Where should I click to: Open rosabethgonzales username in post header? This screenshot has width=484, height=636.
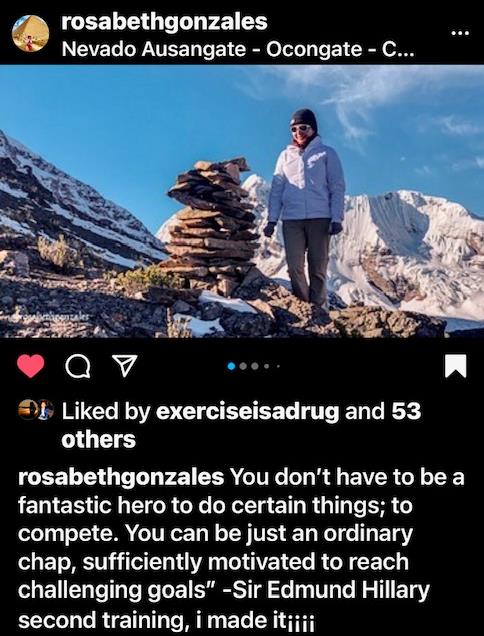164,21
